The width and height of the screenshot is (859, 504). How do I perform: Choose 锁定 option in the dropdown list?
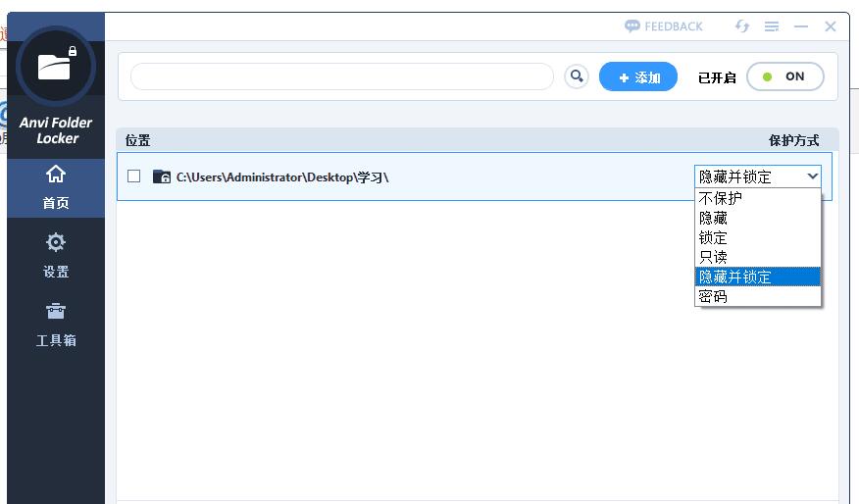tap(758, 237)
